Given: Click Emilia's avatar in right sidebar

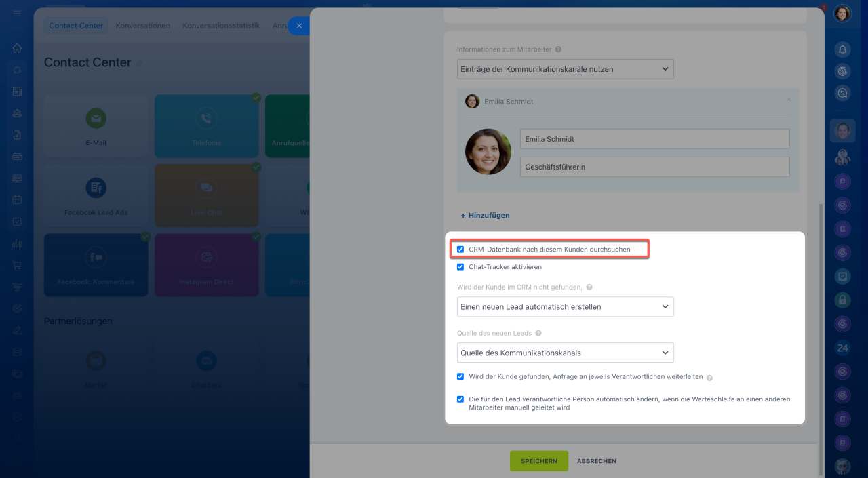Looking at the screenshot, I should (x=842, y=130).
